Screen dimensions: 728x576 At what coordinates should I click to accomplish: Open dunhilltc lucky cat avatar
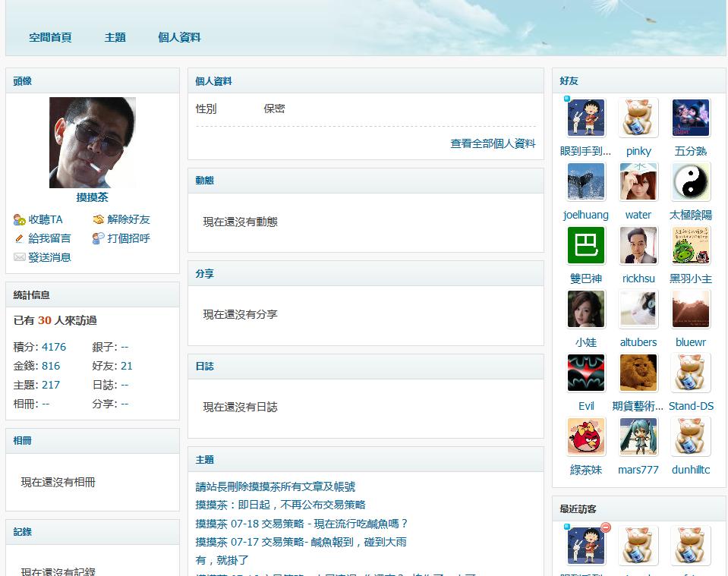pyautogui.click(x=690, y=436)
